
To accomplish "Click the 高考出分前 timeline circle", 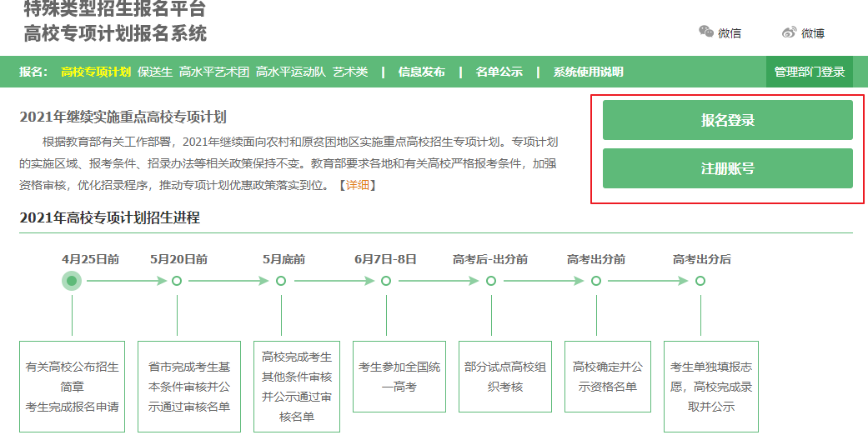I will coord(595,281).
